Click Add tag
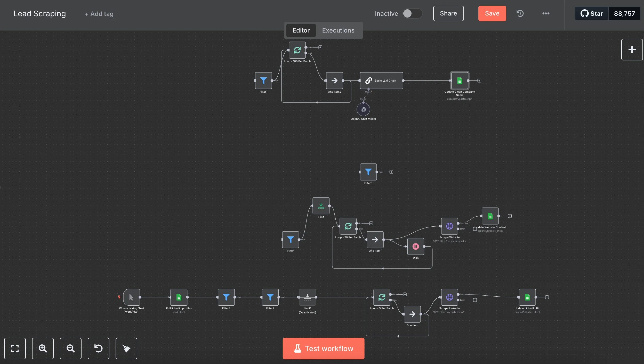Screen dimensions: 644x364 [x=99, y=14]
